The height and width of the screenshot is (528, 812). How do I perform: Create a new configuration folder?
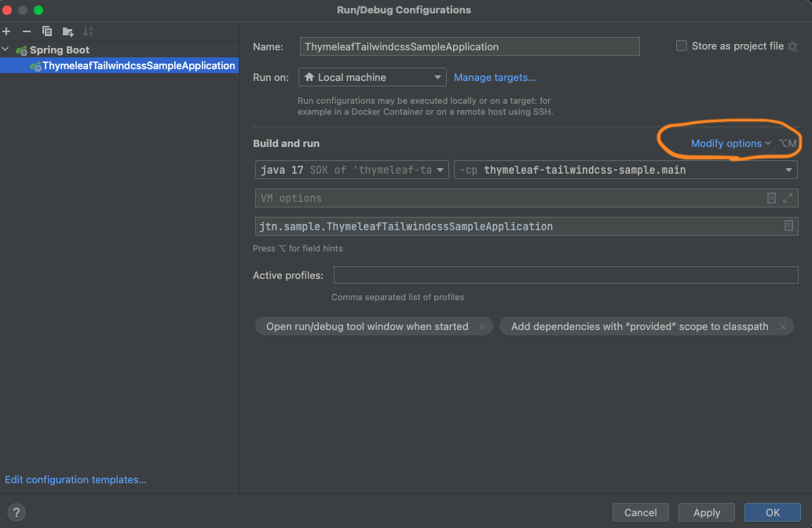[68, 31]
